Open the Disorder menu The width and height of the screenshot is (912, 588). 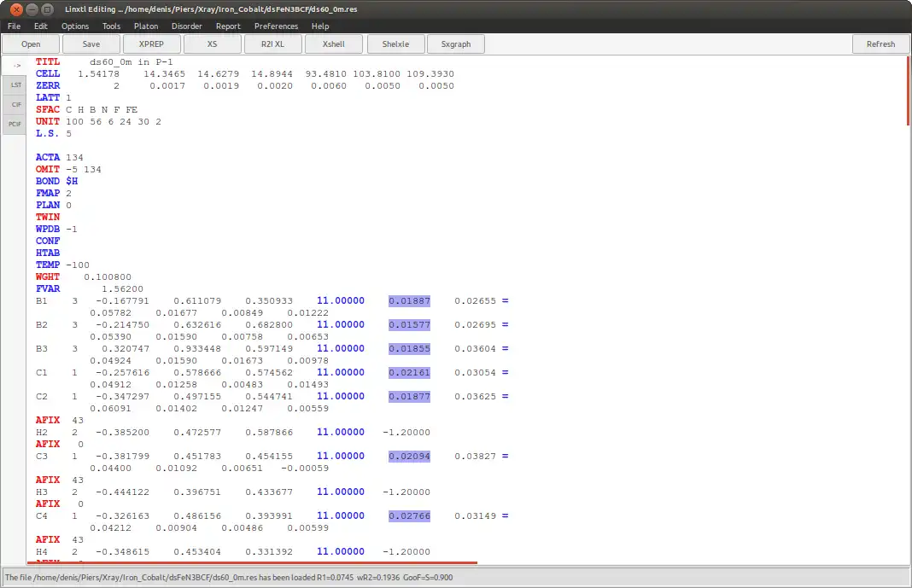187,26
